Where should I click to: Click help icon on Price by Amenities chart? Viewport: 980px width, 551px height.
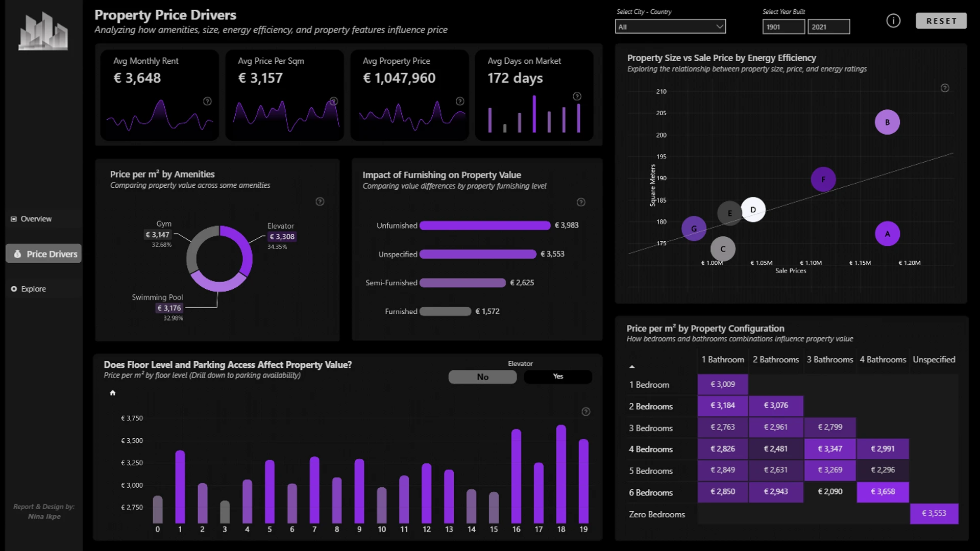[x=320, y=202]
